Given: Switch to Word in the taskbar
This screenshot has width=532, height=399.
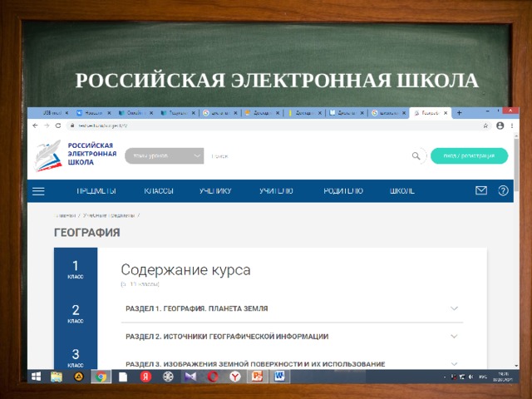Looking at the screenshot, I should 279,377.
